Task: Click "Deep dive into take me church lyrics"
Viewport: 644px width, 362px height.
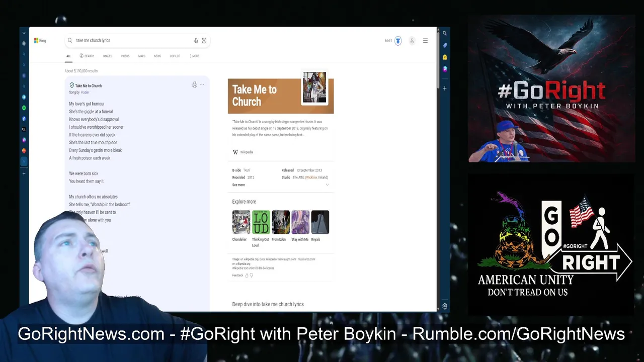Action: pos(268,304)
